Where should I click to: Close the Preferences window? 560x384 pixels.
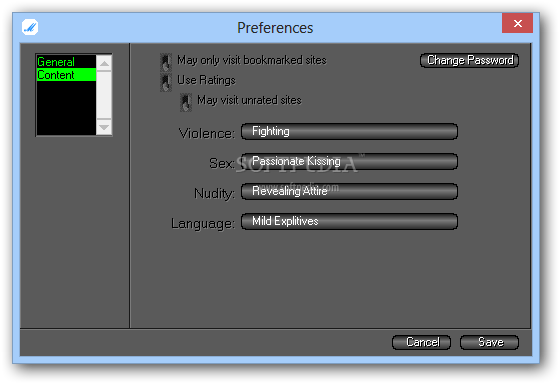[518, 23]
